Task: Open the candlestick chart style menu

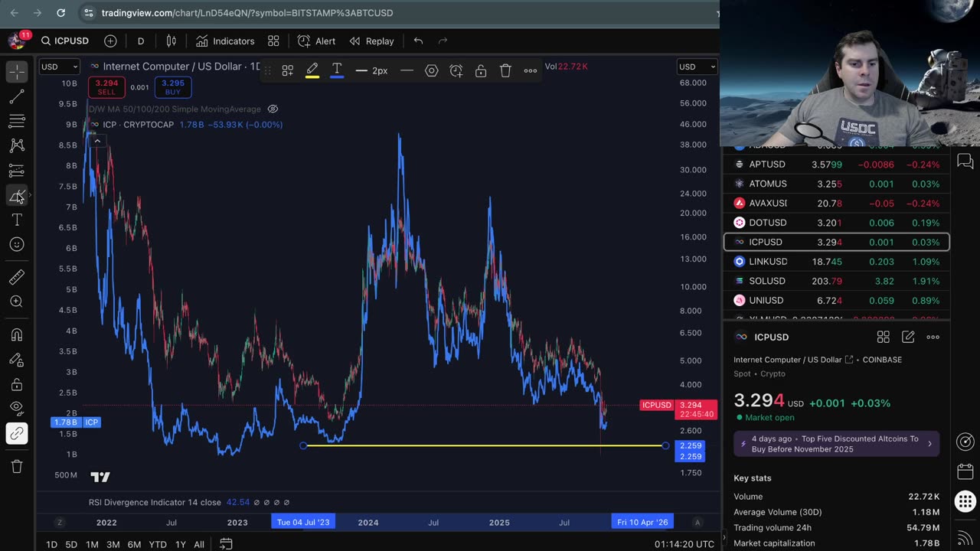Action: pyautogui.click(x=171, y=41)
